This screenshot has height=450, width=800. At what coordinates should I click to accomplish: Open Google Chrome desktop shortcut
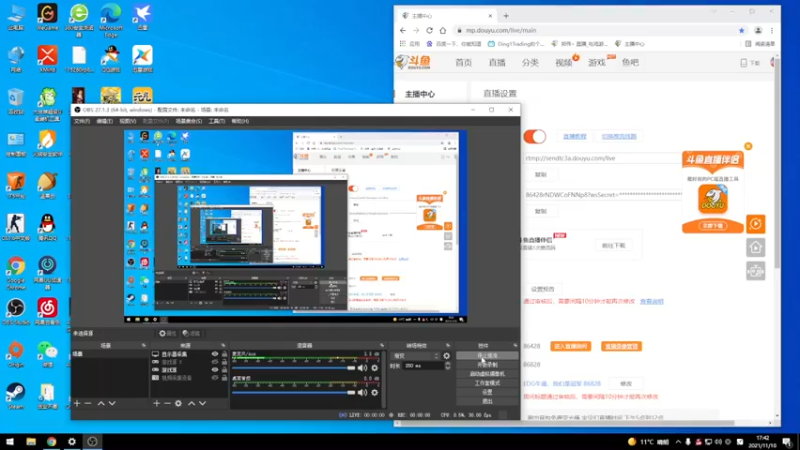coord(15,273)
